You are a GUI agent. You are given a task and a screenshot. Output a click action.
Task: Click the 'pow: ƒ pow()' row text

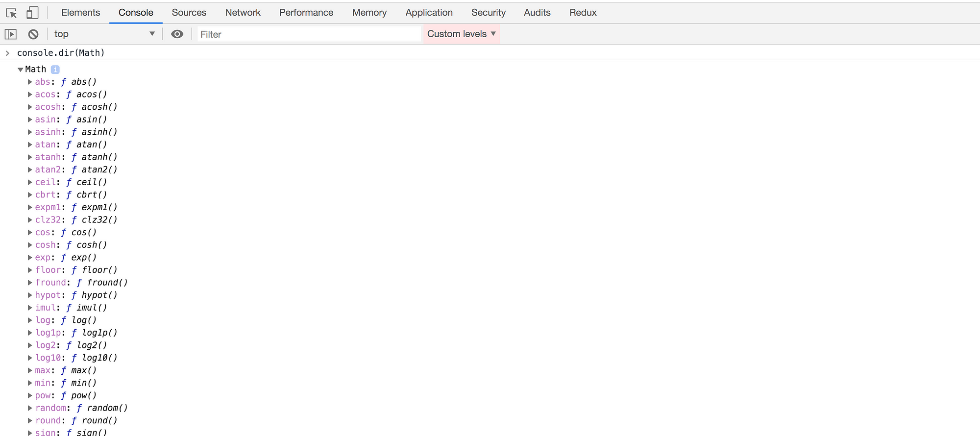click(66, 395)
